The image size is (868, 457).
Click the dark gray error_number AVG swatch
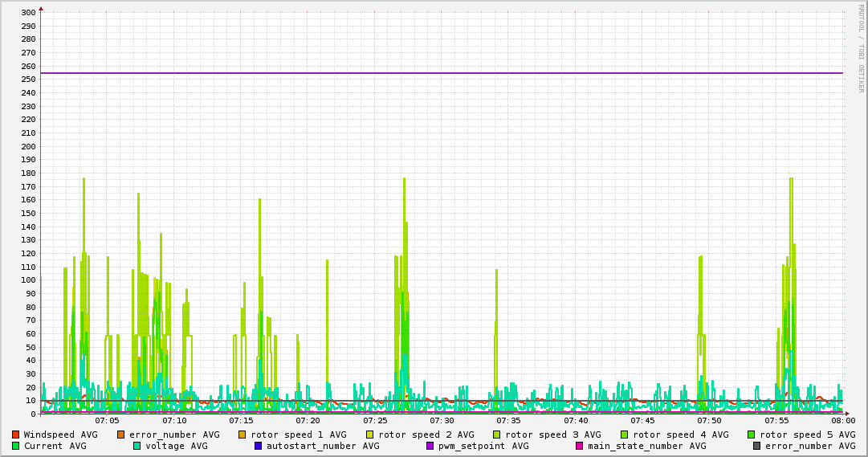pos(756,446)
